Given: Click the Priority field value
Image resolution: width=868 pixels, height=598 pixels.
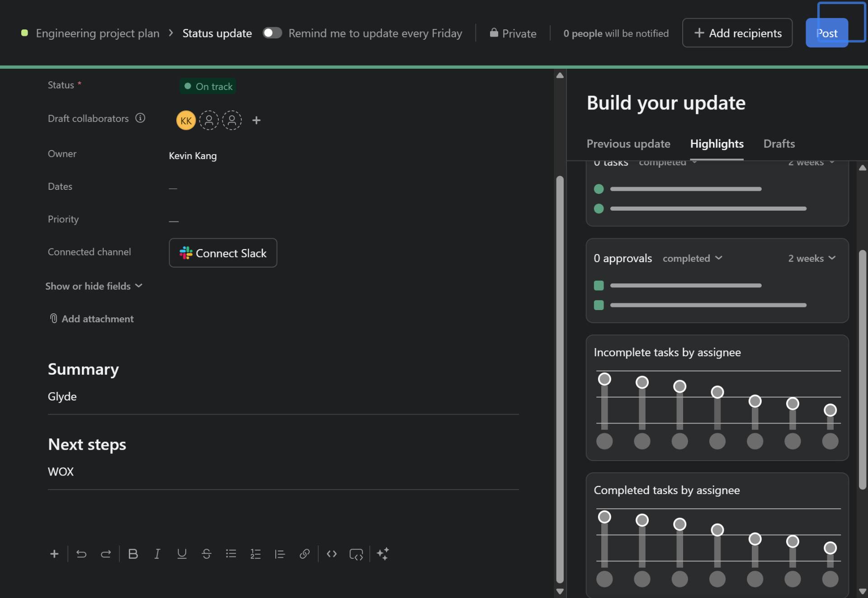Looking at the screenshot, I should tap(174, 221).
